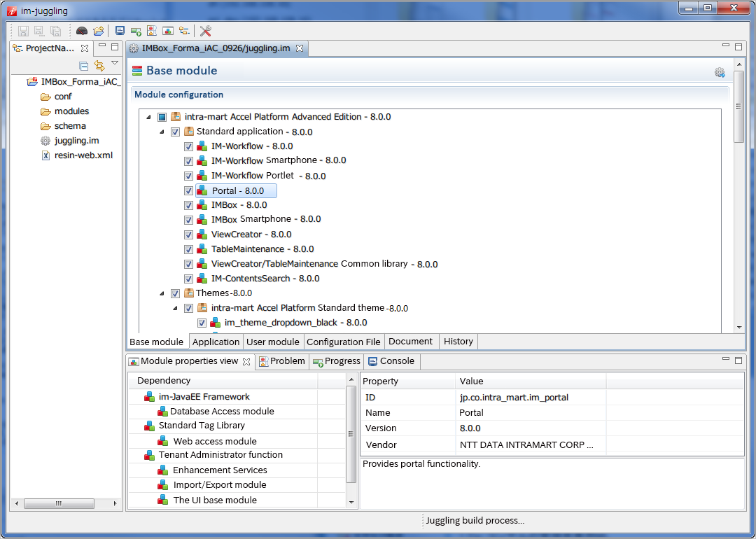Collapse the Standard application node

pyautogui.click(x=162, y=132)
